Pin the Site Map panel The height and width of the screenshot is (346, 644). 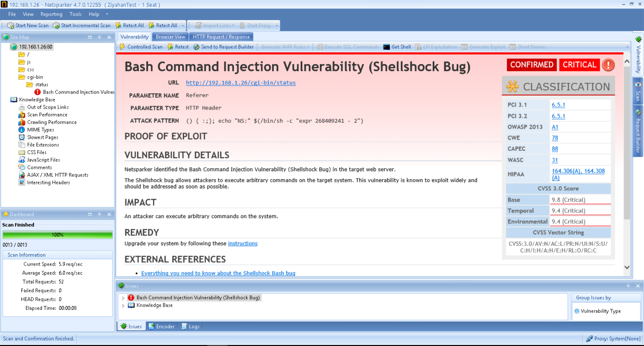[100, 37]
